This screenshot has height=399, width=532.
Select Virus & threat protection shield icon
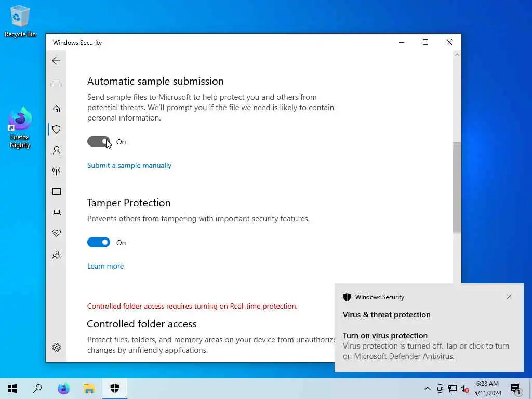click(57, 129)
